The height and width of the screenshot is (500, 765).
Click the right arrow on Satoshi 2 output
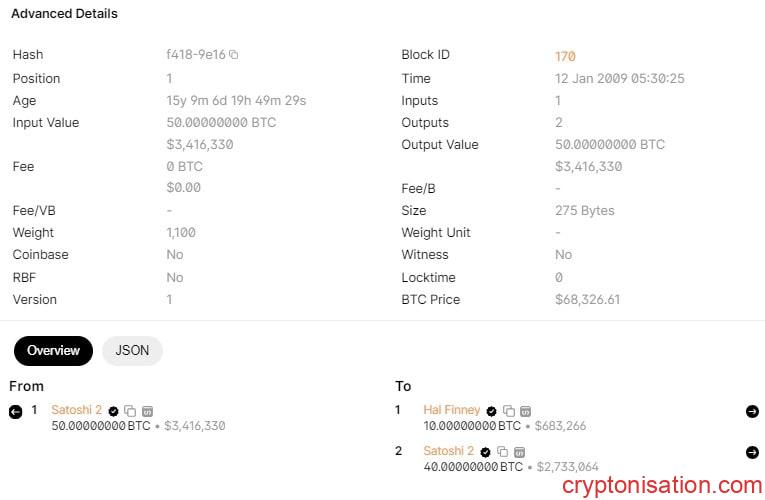pyautogui.click(x=752, y=452)
